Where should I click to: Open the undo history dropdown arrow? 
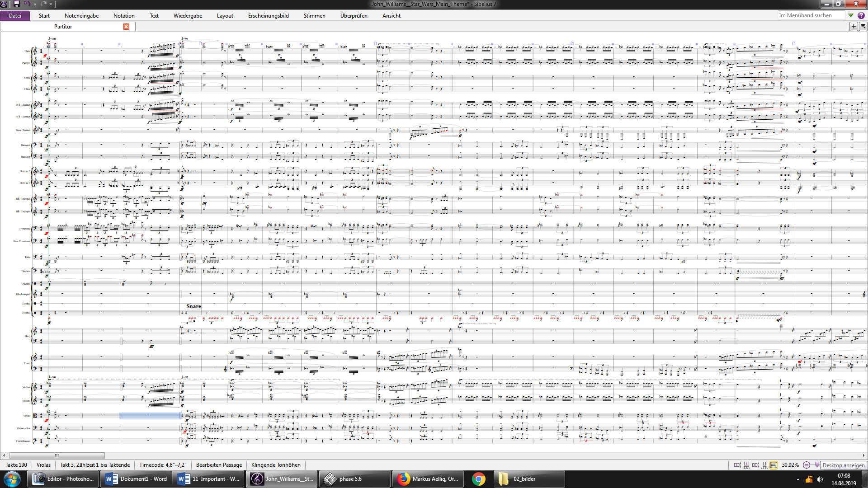(35, 4)
